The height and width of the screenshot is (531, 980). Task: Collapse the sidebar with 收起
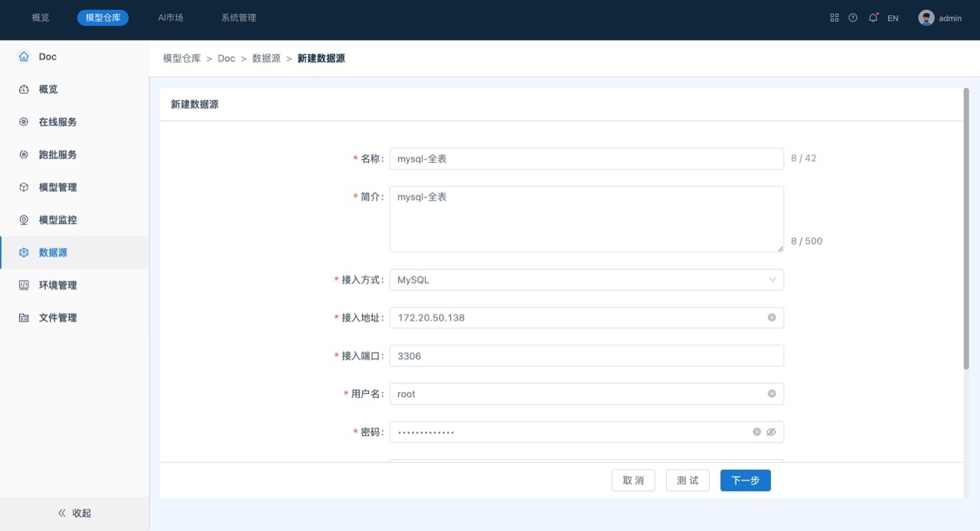click(x=74, y=513)
